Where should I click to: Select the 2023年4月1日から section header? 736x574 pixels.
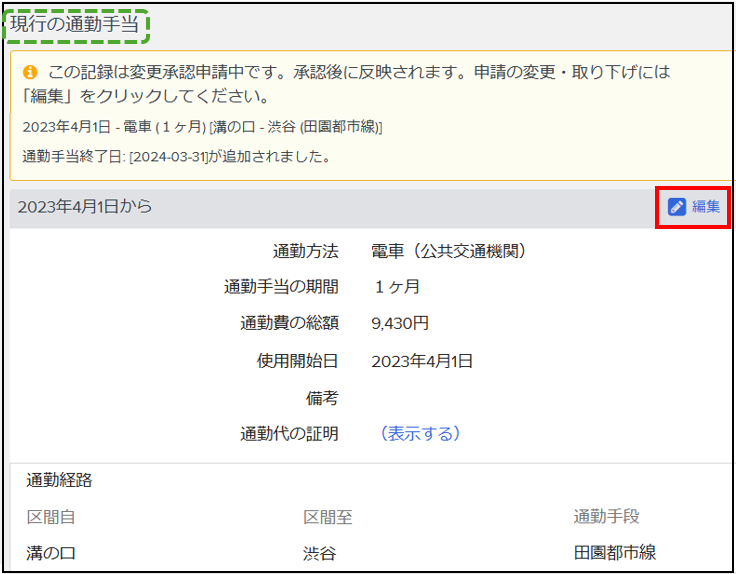coord(85,207)
